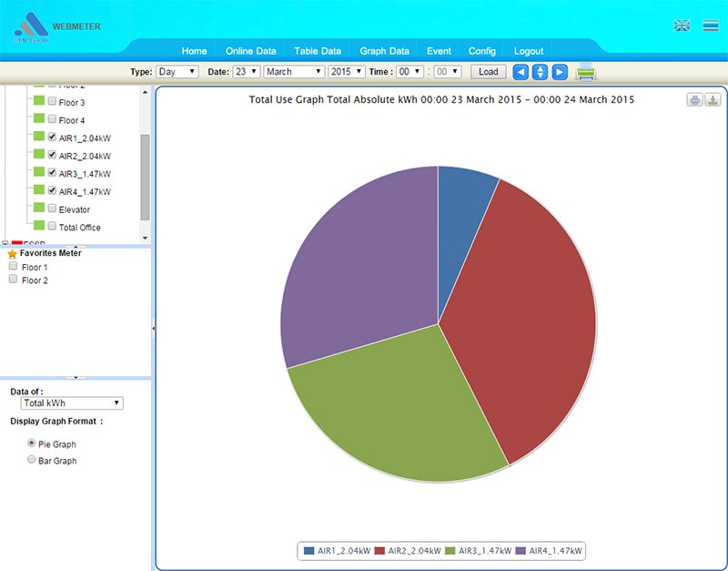Collapse the Favorites panel with the lower splitter handle

coord(76,378)
